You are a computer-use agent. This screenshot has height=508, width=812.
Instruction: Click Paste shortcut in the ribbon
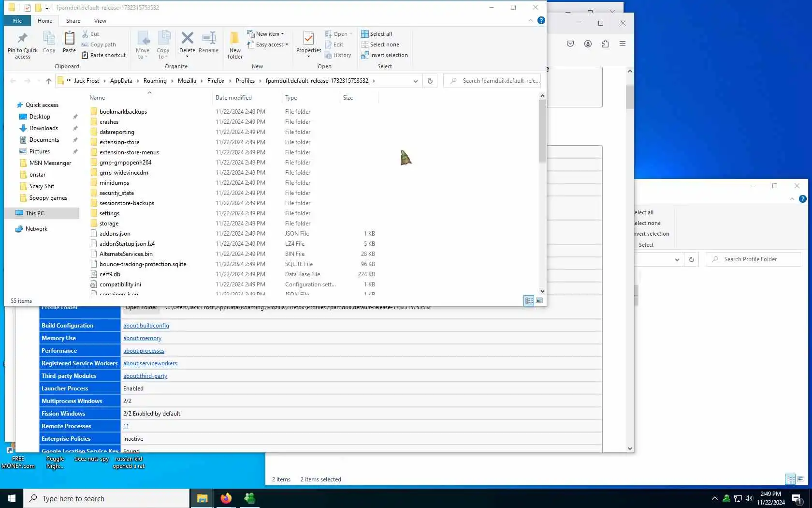tap(103, 55)
